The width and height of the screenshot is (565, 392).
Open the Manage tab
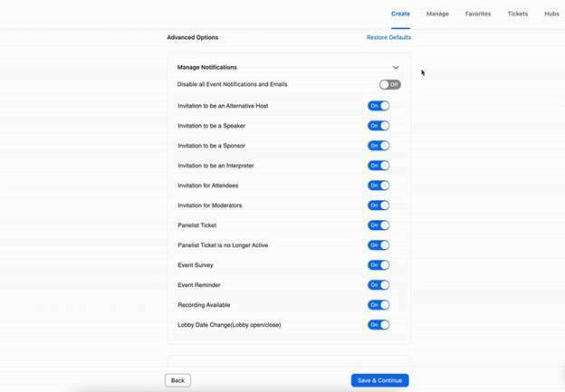(x=437, y=14)
